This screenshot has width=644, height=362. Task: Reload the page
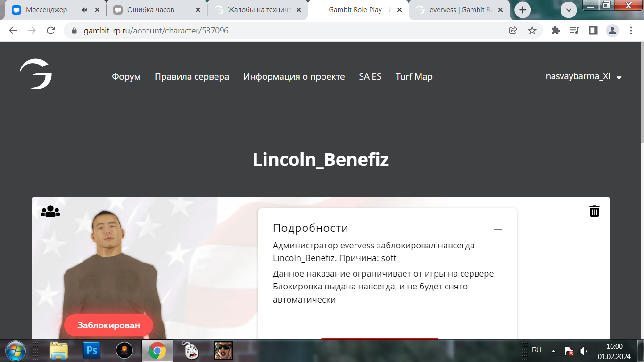click(51, 31)
